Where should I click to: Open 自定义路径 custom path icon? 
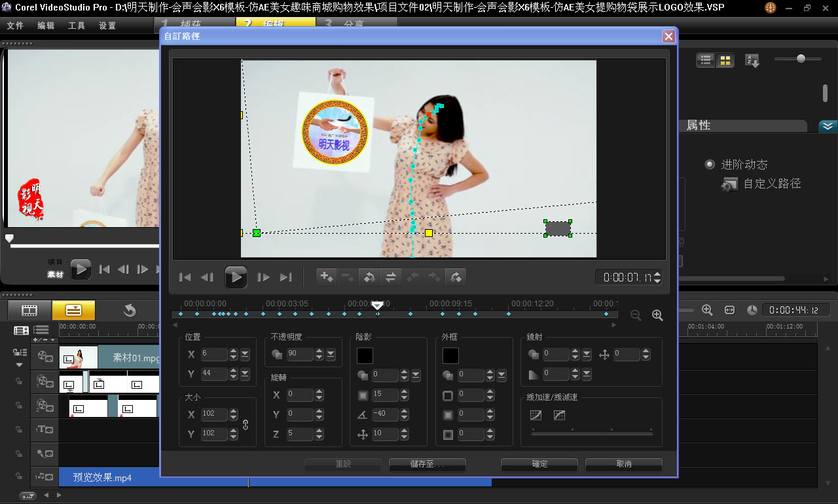730,185
